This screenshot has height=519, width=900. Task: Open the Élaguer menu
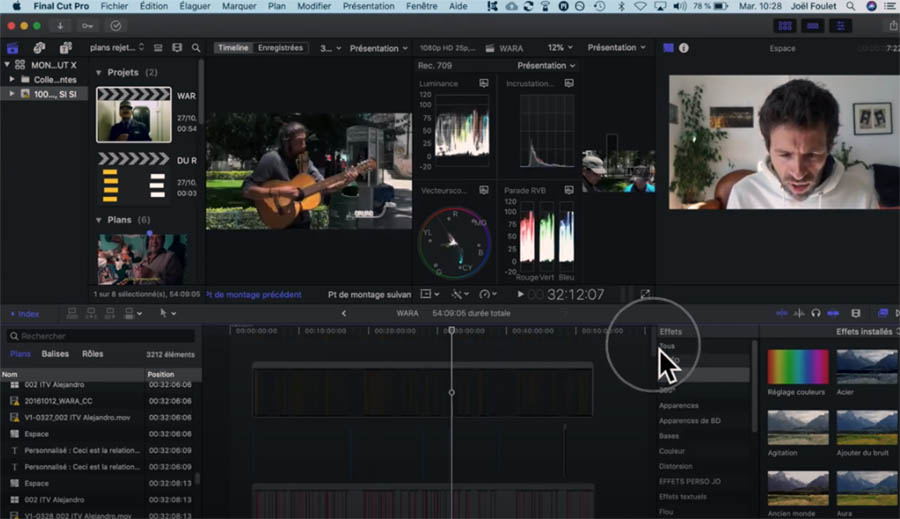pos(195,6)
